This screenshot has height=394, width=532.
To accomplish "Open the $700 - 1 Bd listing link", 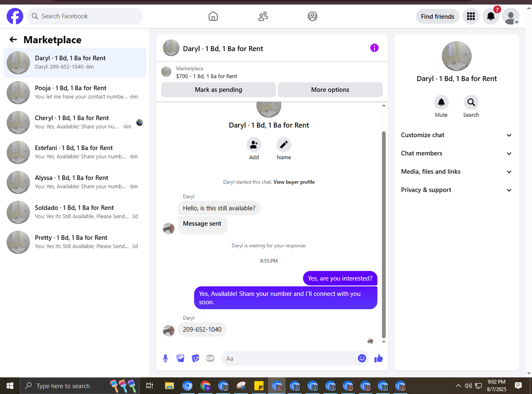I will tap(207, 76).
